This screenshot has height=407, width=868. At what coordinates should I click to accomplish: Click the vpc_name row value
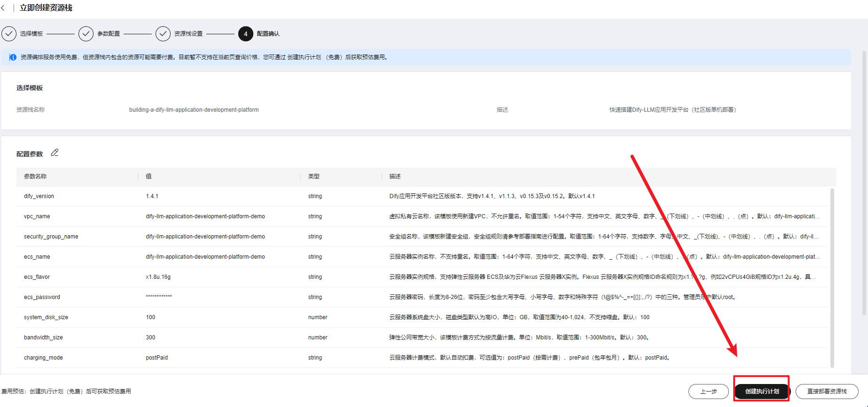tap(205, 216)
